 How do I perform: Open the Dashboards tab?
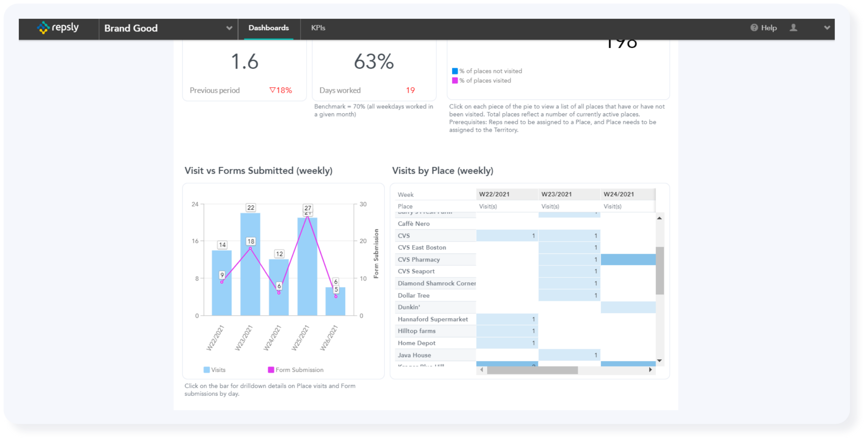pos(268,28)
